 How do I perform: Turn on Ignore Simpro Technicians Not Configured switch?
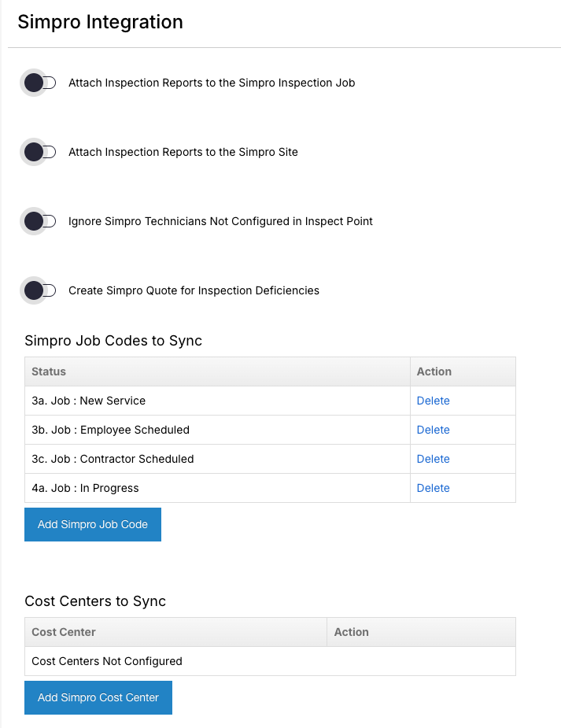pos(39,221)
